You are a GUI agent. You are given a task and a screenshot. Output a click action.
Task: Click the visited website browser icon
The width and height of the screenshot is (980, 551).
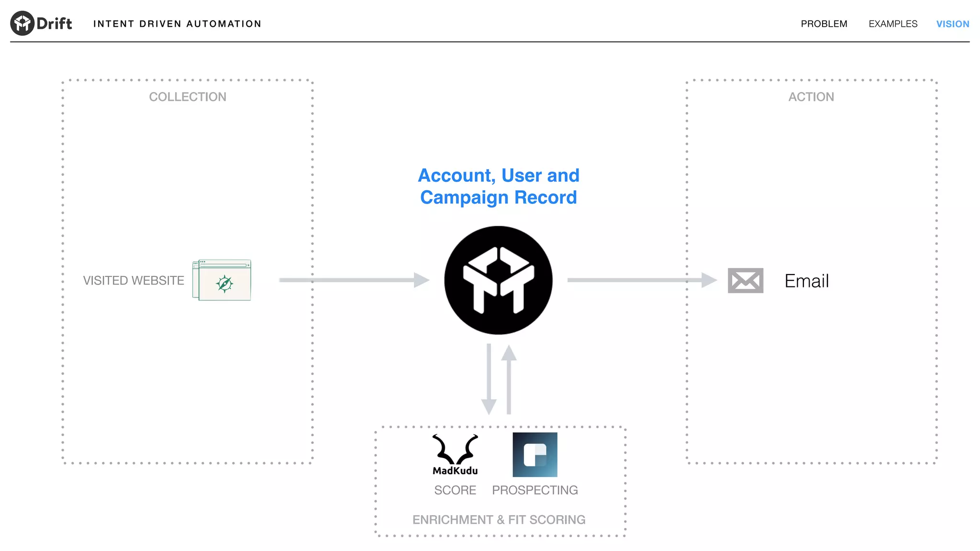pos(222,280)
